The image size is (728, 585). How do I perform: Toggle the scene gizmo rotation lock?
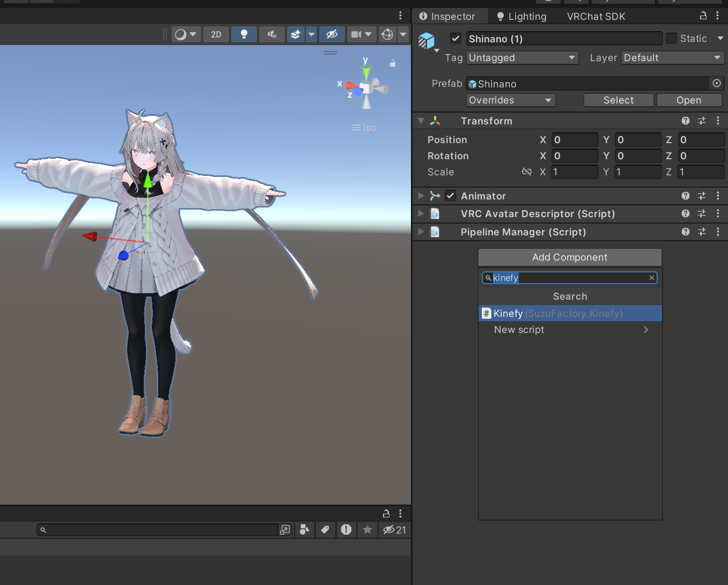click(x=393, y=63)
